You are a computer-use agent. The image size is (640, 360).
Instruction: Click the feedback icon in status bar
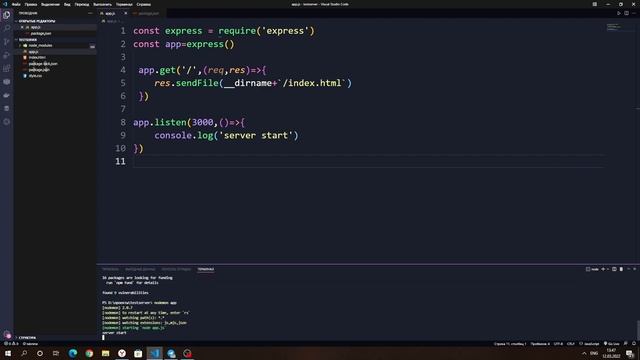(x=626, y=344)
